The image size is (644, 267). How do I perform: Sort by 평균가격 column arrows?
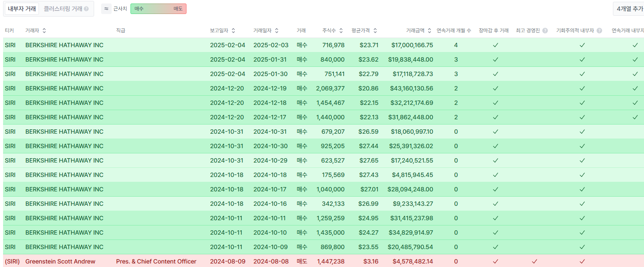[x=375, y=31]
